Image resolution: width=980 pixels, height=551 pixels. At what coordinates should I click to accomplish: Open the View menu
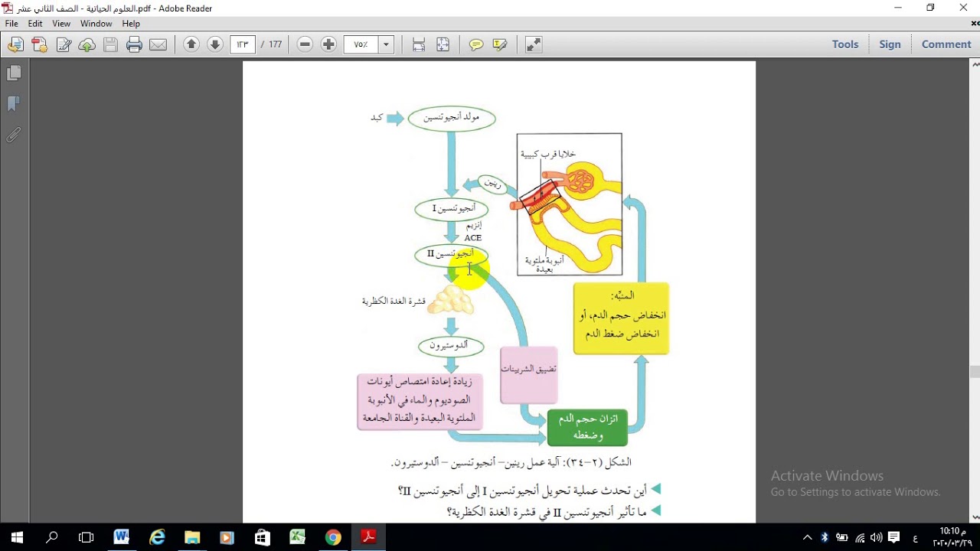tap(61, 24)
